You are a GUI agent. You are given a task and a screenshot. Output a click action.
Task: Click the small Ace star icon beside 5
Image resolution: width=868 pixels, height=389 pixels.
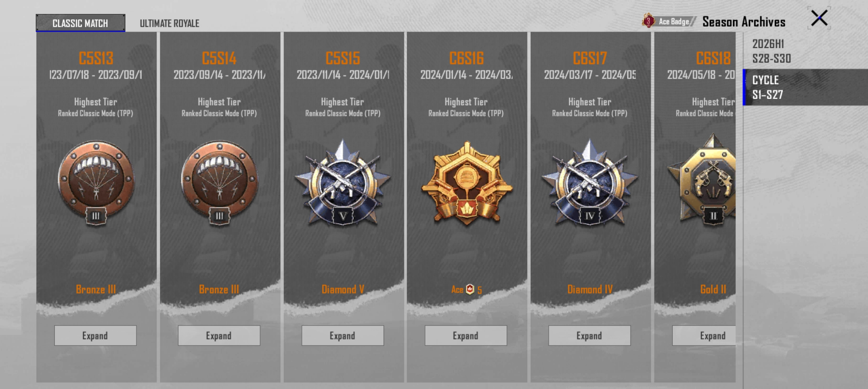point(470,289)
